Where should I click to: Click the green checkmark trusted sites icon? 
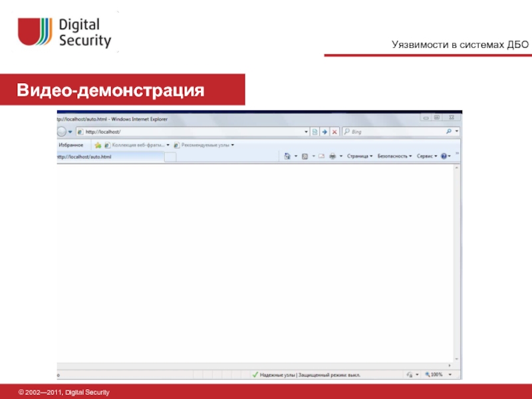tap(255, 374)
